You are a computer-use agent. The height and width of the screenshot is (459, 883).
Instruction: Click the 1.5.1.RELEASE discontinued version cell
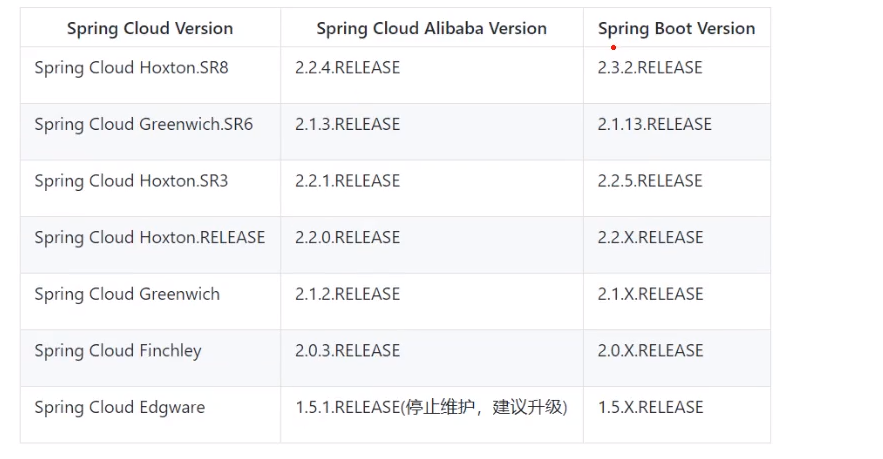pyautogui.click(x=431, y=415)
